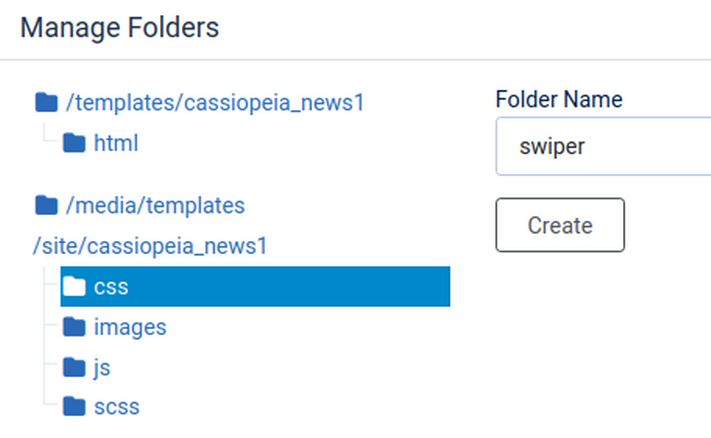Viewport: 711px width, 438px height.
Task: Click the scss folder icon
Action: click(x=74, y=407)
